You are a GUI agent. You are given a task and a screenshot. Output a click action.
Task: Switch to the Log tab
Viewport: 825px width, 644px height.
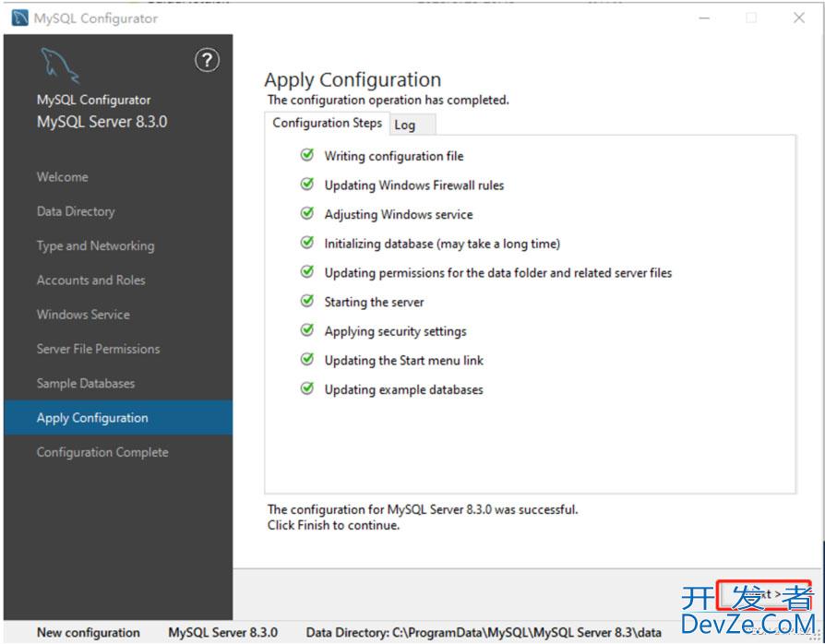coord(412,125)
